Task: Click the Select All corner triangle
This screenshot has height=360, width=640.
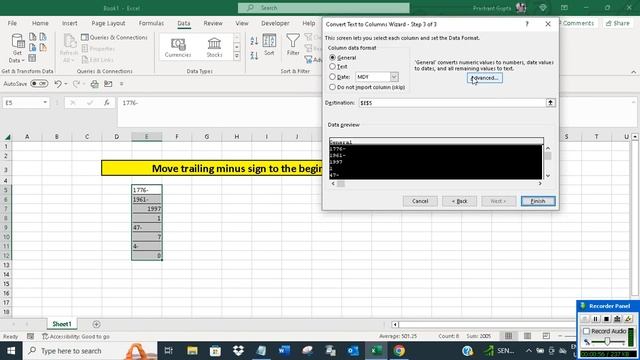Action: point(7,137)
